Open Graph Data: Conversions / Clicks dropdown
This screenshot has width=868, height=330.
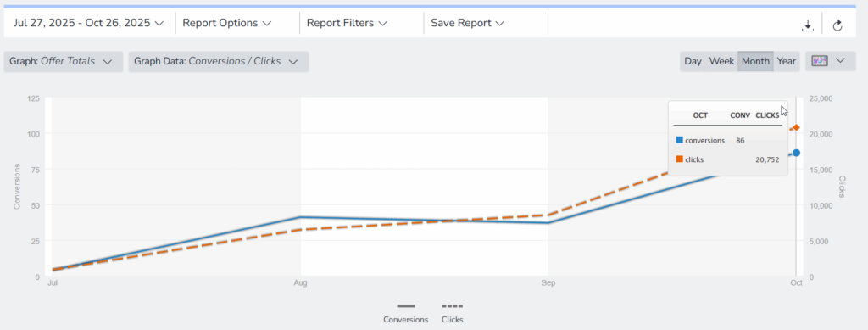(218, 61)
